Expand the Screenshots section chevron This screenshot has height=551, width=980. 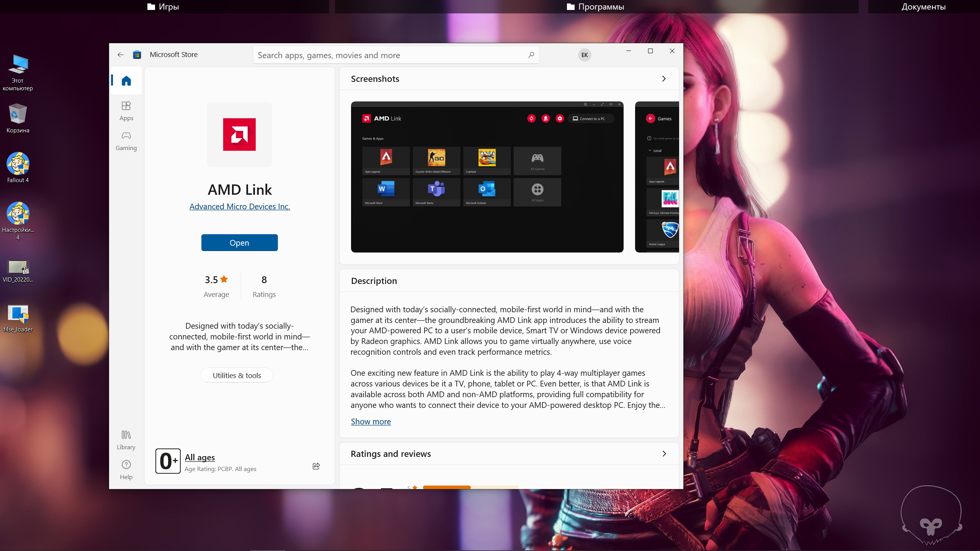664,78
